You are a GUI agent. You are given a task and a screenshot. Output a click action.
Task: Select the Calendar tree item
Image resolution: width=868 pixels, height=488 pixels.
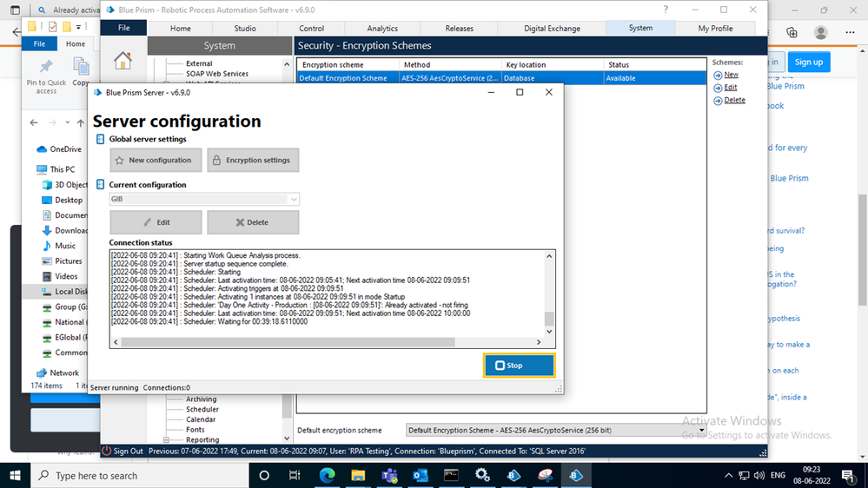[201, 419]
